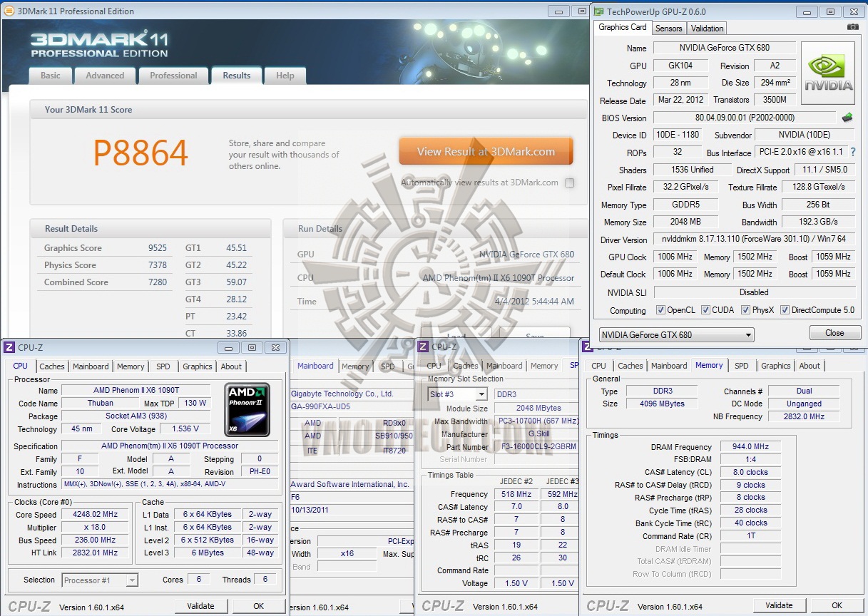
Task: Click OK in CPU-Z memory timings window
Action: [x=837, y=605]
